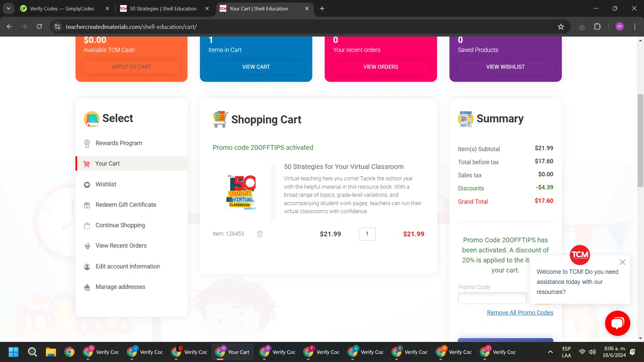Click the Edit account information person icon

point(87,267)
